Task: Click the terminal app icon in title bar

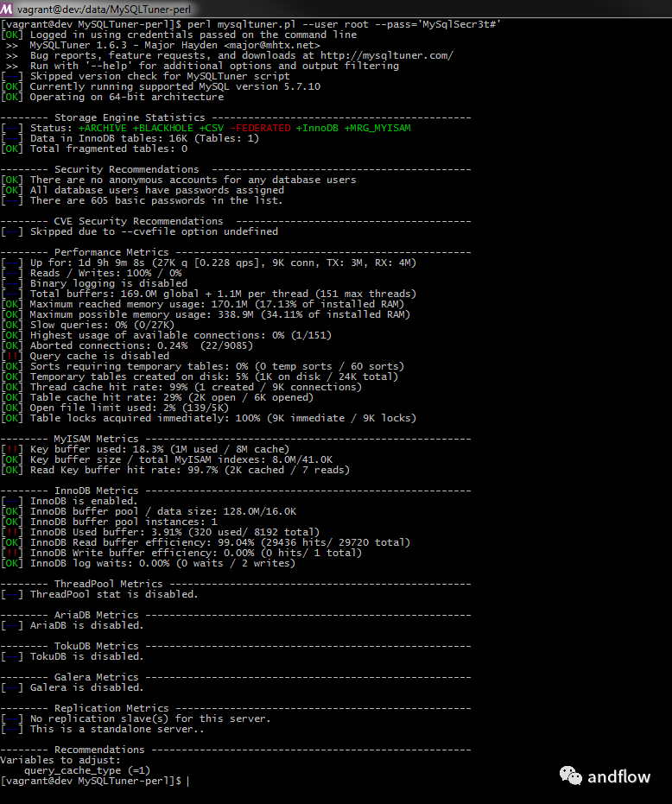Action: click(x=8, y=8)
